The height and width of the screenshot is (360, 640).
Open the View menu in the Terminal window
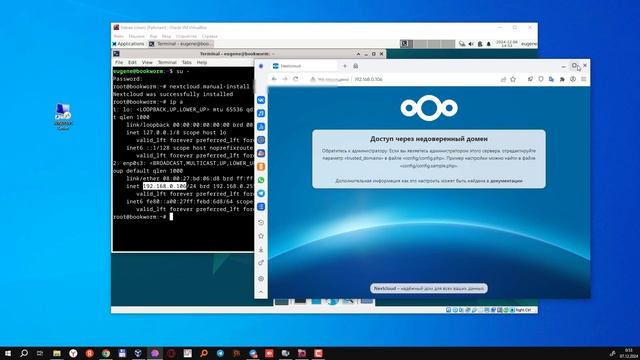147,62
